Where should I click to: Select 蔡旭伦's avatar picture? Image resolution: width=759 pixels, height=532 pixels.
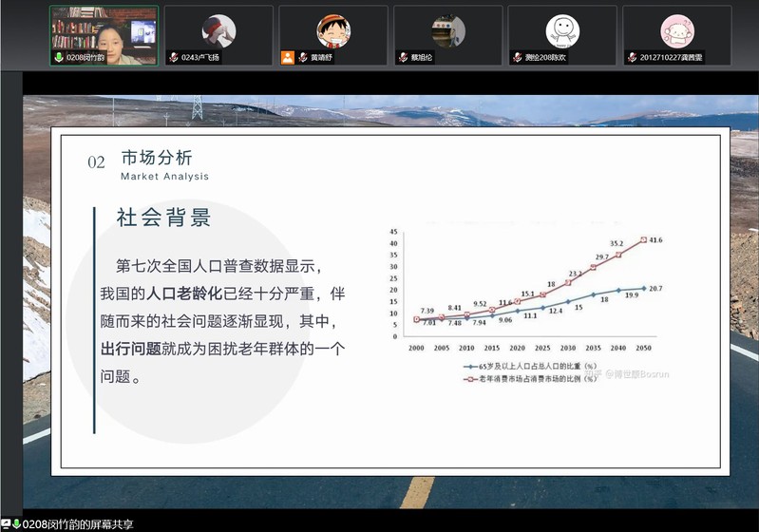[448, 30]
